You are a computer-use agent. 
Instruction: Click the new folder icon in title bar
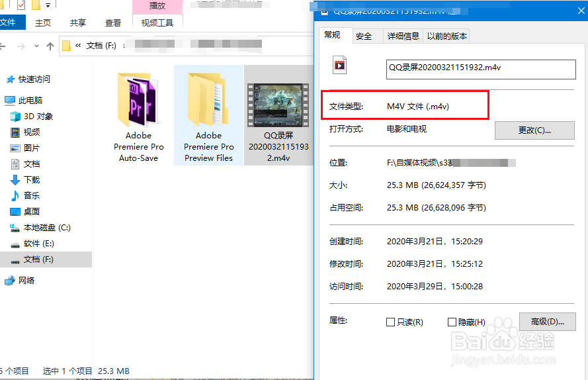point(36,5)
